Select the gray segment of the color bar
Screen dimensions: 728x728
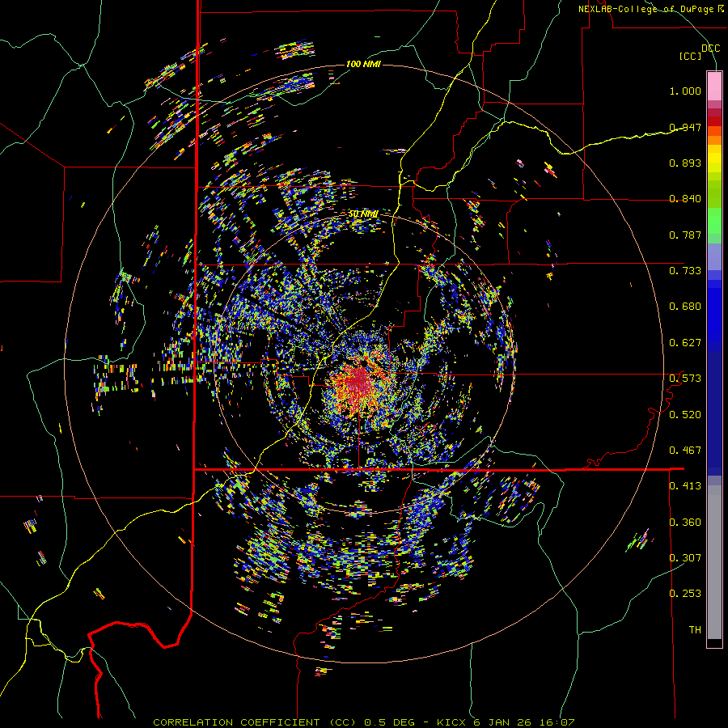[714, 562]
